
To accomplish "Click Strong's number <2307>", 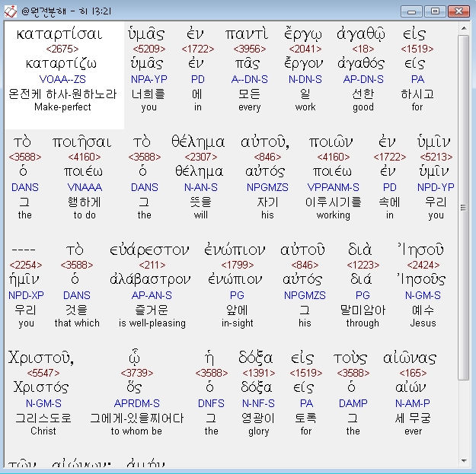I will (x=201, y=157).
